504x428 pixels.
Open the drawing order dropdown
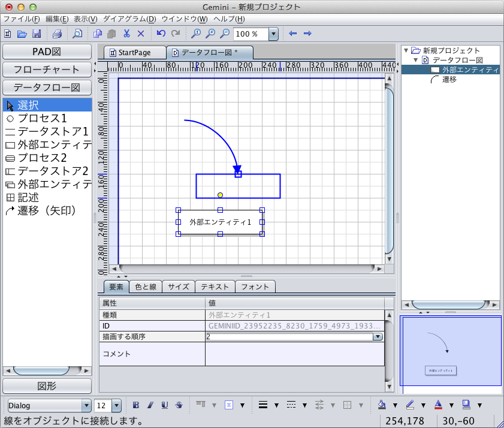tap(378, 337)
